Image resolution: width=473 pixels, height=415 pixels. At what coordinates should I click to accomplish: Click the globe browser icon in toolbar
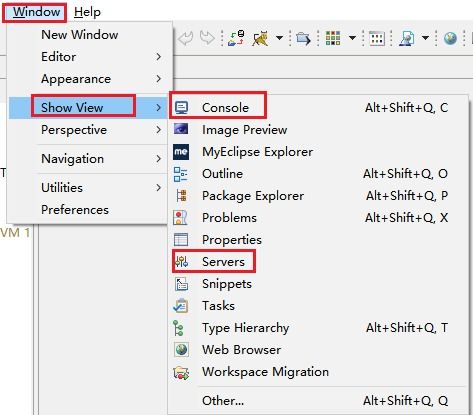click(450, 38)
